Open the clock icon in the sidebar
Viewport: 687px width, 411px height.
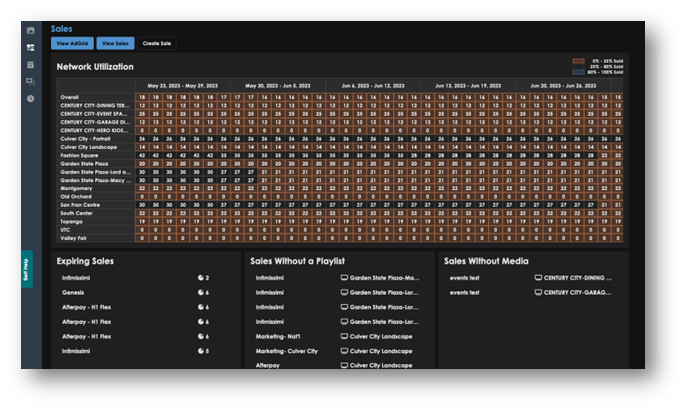tap(30, 98)
